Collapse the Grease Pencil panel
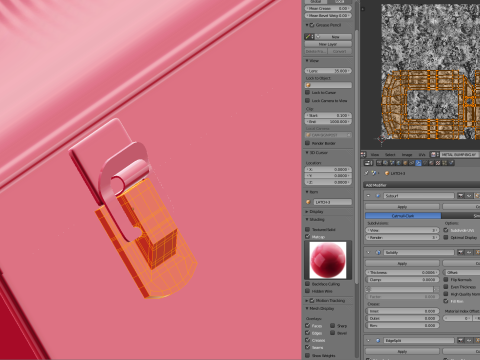480x360 pixels. (x=307, y=25)
